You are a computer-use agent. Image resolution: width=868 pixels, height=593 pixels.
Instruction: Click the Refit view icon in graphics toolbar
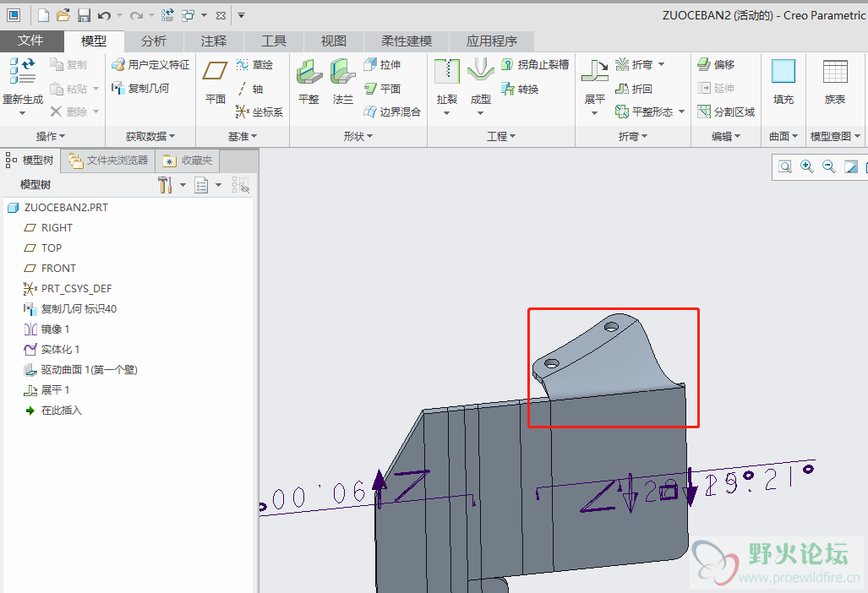[x=785, y=166]
